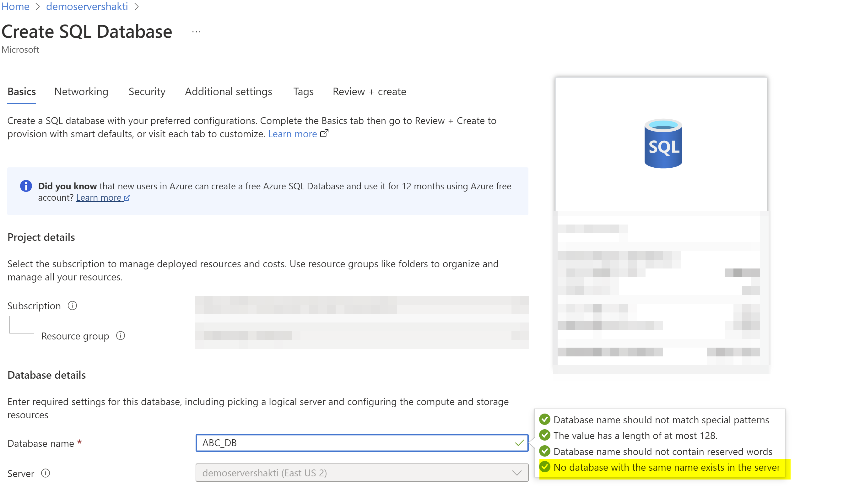Click the Create SQL Database heading
The image size is (865, 504).
(87, 32)
